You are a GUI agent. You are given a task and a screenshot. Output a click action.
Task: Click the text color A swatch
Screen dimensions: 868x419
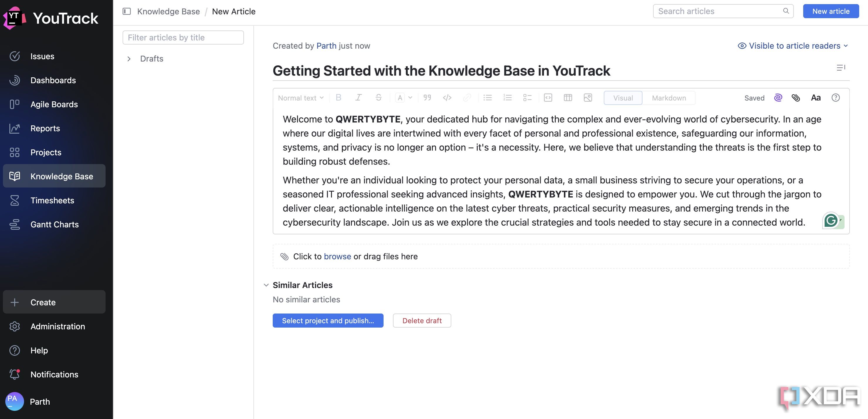pos(400,98)
